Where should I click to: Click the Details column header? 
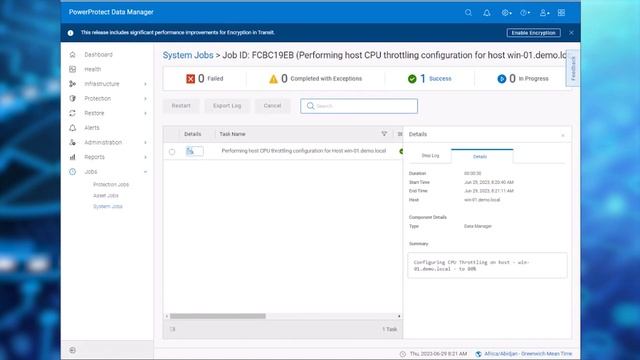(193, 134)
